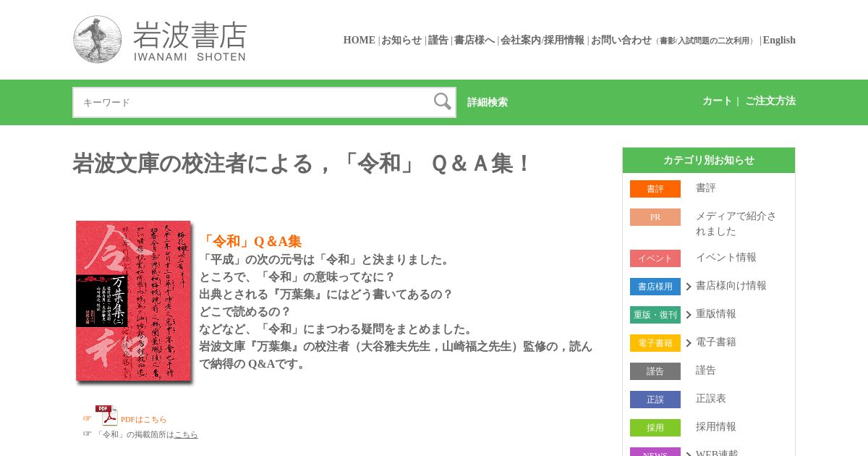Click the page title 岩波文庫の校注者による
This screenshot has width=868, height=456.
[x=302, y=164]
